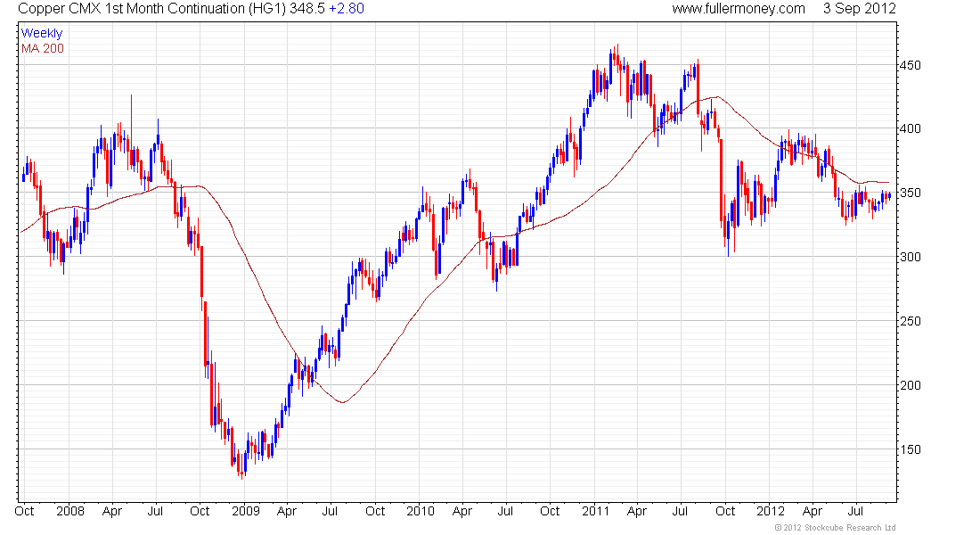Click the chart date '3 Sep 2012'
This screenshot has height=535, width=980.
click(860, 9)
